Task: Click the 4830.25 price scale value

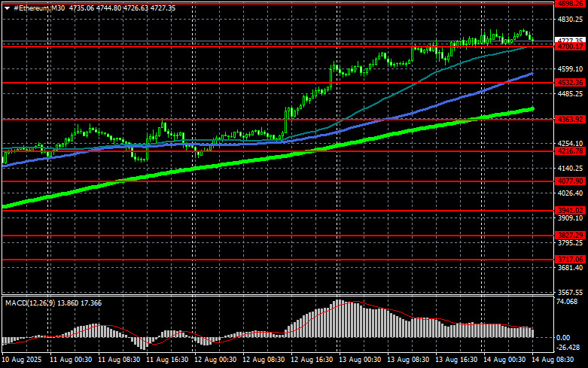Action: [570, 20]
